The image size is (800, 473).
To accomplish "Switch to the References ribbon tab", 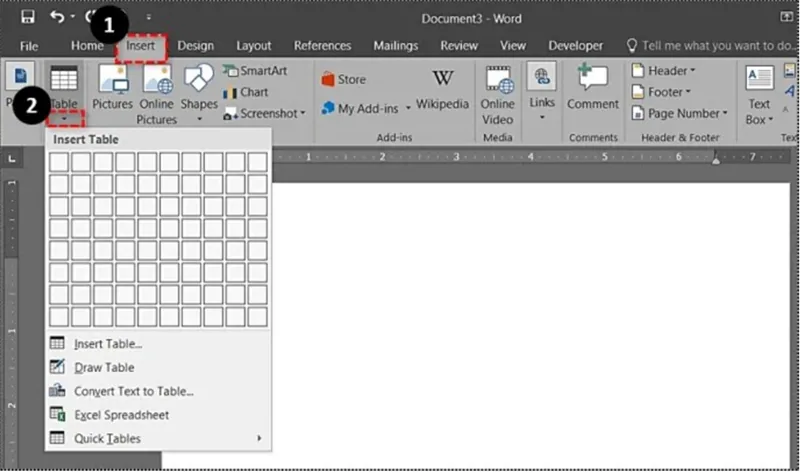I will click(x=322, y=46).
